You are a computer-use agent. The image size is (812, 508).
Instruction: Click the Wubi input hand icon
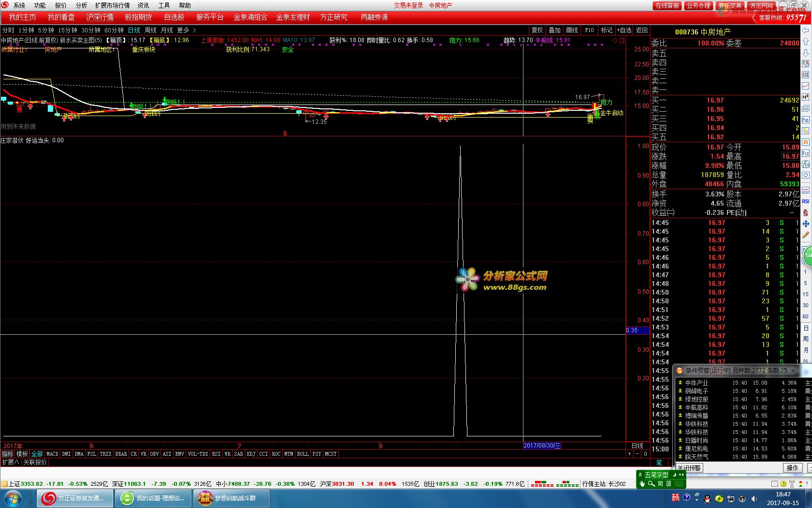(x=642, y=484)
